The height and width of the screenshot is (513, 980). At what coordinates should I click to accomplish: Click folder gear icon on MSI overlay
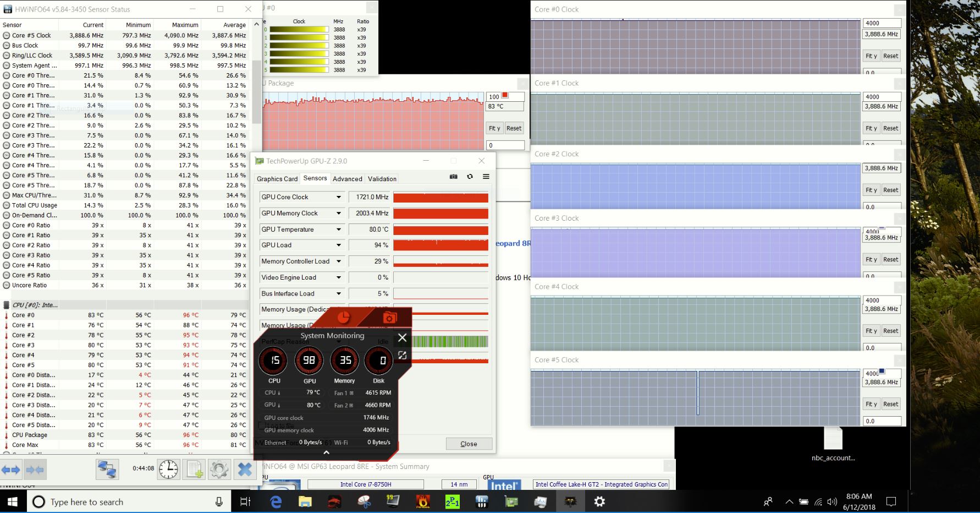click(389, 318)
